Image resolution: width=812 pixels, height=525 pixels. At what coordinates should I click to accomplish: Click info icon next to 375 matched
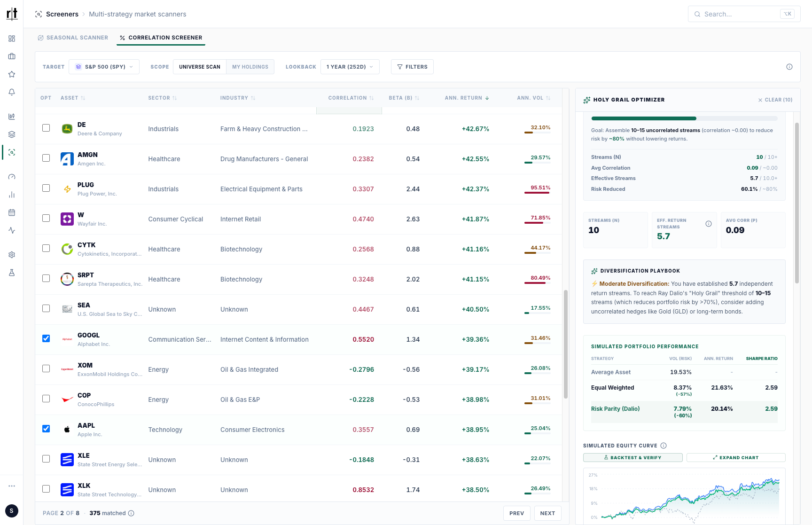point(131,513)
